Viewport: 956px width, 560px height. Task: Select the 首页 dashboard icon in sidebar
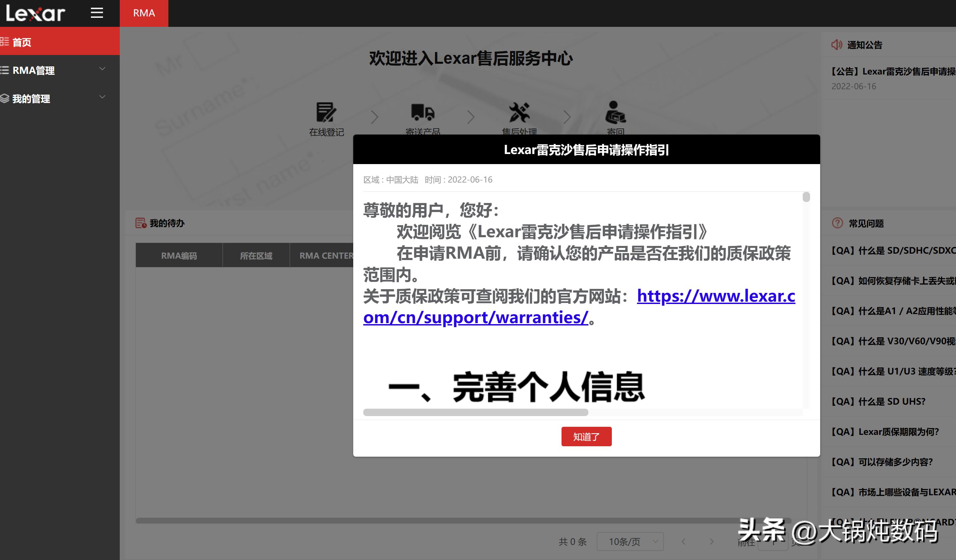[x=5, y=42]
